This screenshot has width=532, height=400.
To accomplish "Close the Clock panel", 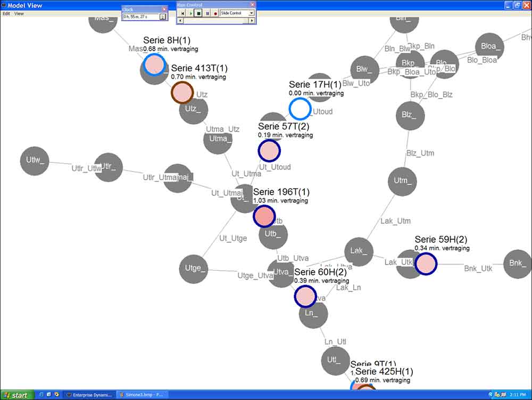I will pyautogui.click(x=164, y=9).
